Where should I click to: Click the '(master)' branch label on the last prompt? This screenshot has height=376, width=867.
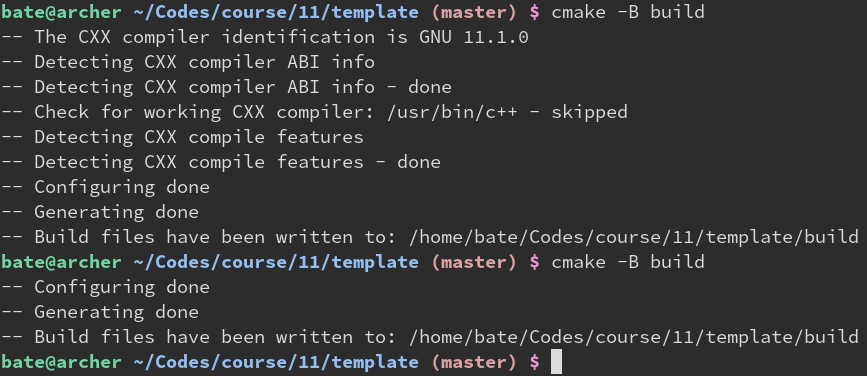474,362
